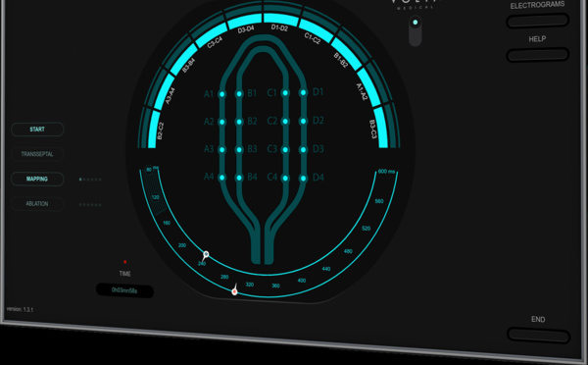Click the D1 electrode node
This screenshot has width=588, height=365.
click(303, 92)
